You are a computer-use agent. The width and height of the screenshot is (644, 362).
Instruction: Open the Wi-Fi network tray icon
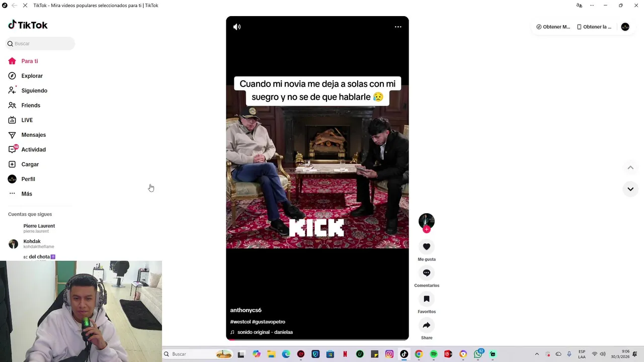pyautogui.click(x=594, y=354)
